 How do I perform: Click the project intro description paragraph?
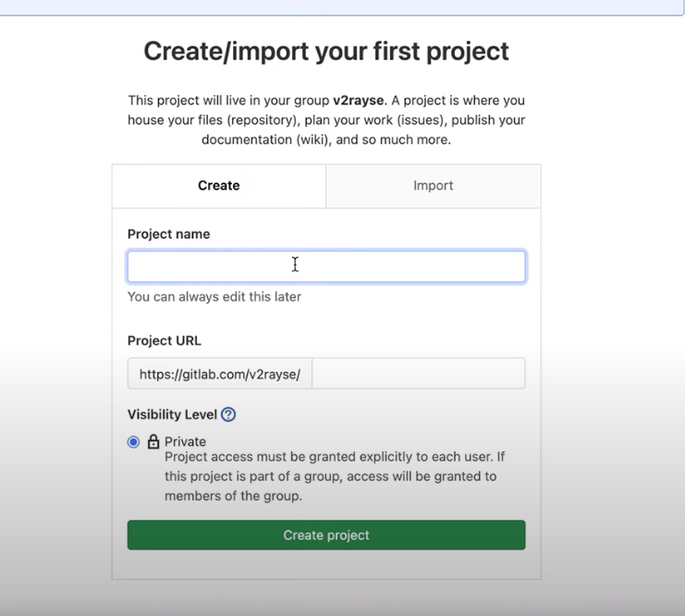point(326,120)
